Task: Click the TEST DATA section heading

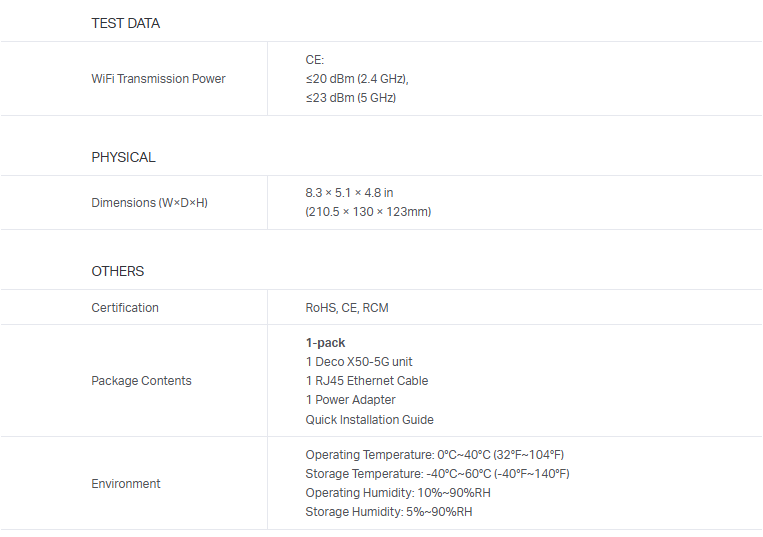Action: pos(125,23)
